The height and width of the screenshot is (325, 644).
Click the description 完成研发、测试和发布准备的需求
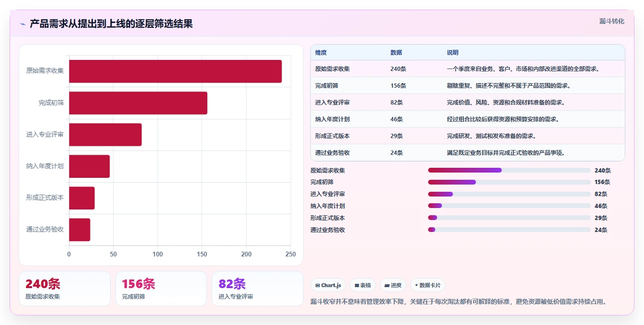click(x=491, y=136)
